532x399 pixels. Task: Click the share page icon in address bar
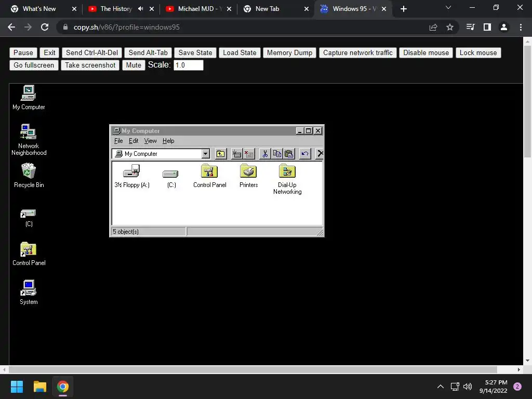pos(433,27)
